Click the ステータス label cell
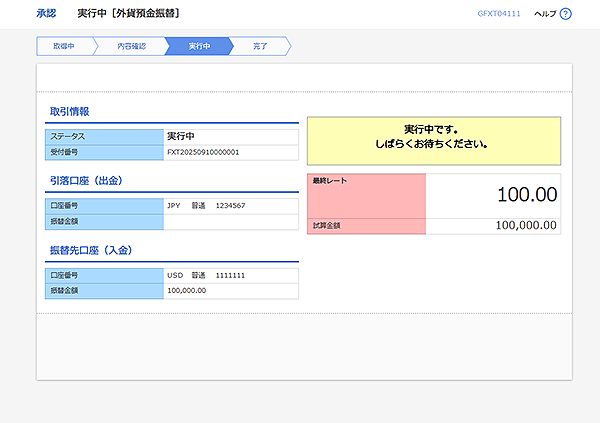600x423 pixels. point(104,137)
